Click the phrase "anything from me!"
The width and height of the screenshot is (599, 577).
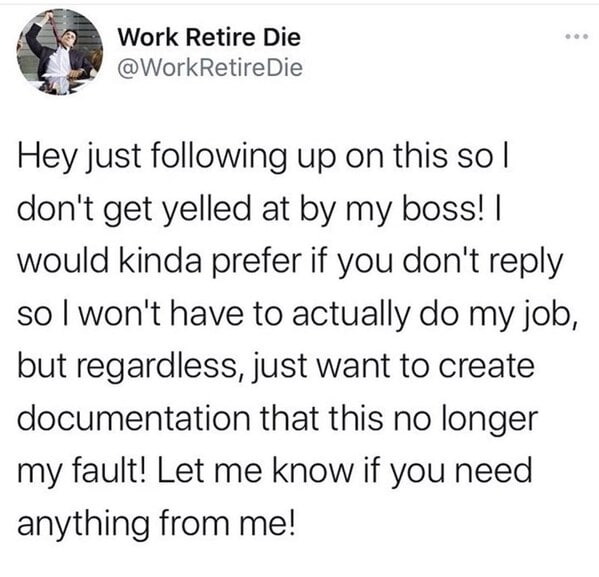point(157,524)
